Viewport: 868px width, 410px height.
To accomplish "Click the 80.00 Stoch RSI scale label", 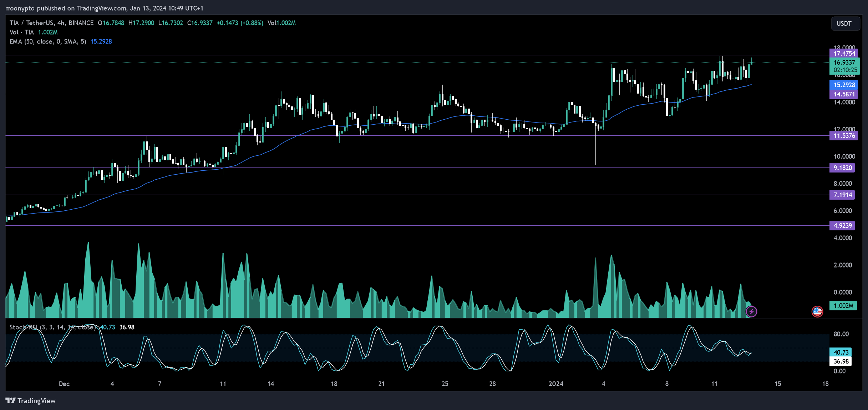I will pyautogui.click(x=841, y=334).
